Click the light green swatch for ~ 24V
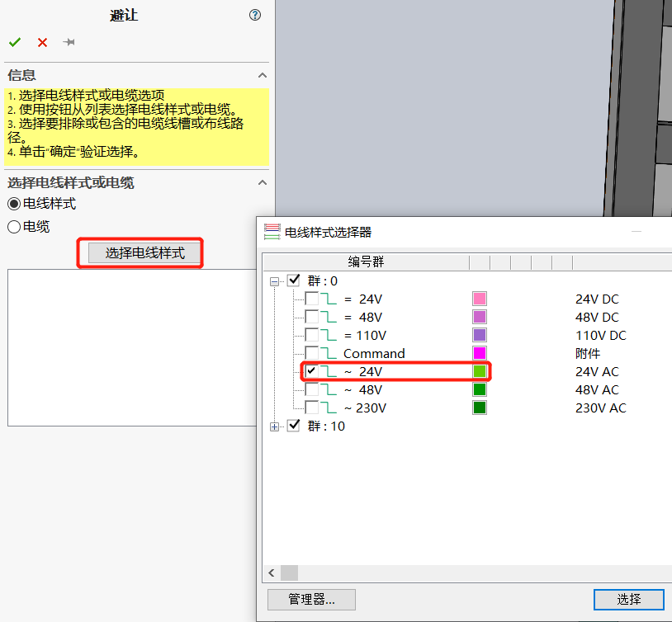 click(x=480, y=371)
